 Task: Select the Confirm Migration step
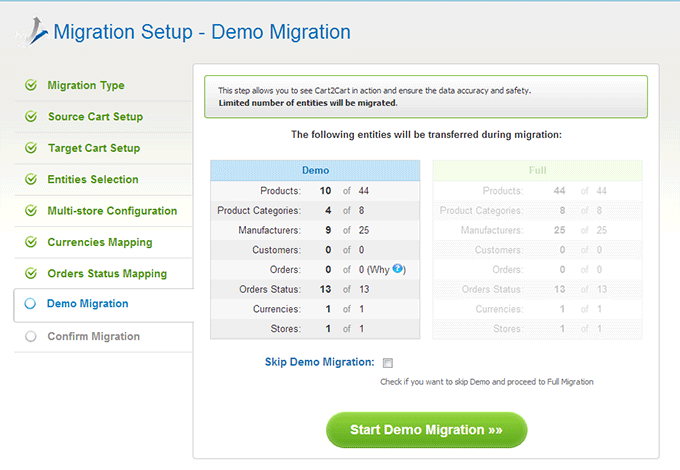point(94,336)
